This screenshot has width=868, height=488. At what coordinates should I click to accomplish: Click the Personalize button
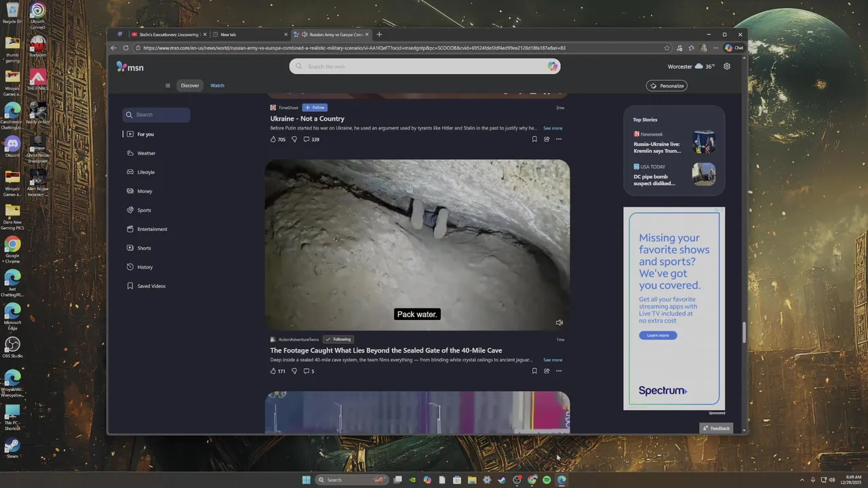667,86
